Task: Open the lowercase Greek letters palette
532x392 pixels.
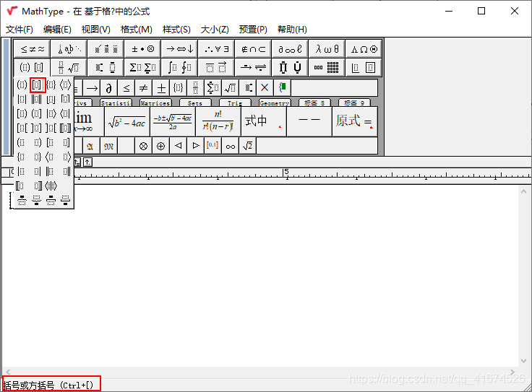Action: 327,49
